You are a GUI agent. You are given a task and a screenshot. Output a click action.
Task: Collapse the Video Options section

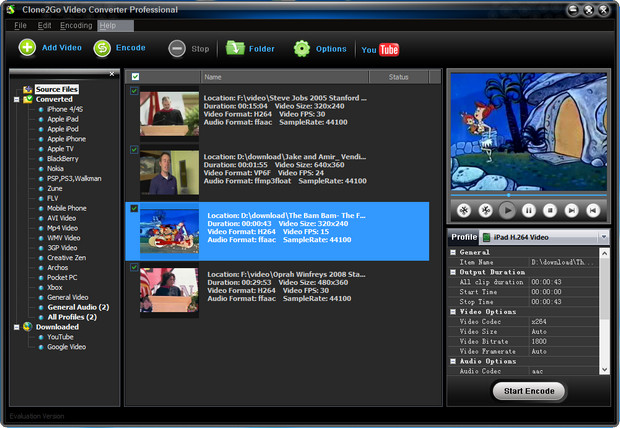coord(453,312)
